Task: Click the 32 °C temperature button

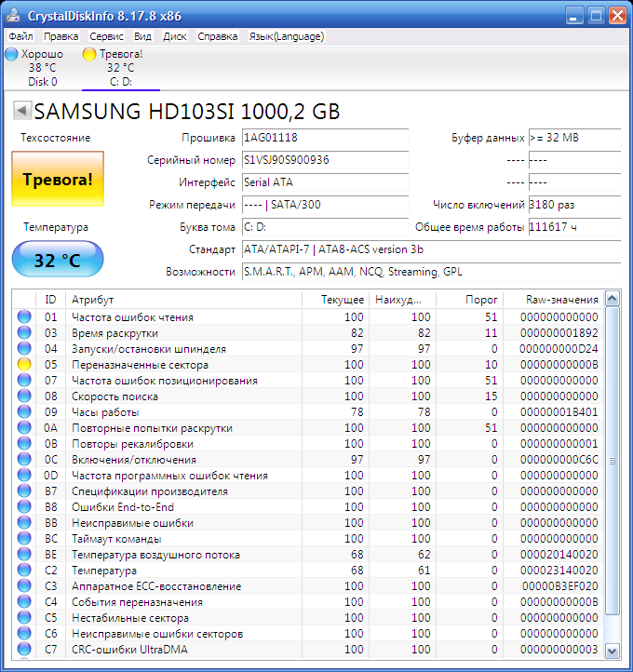Action: (58, 260)
